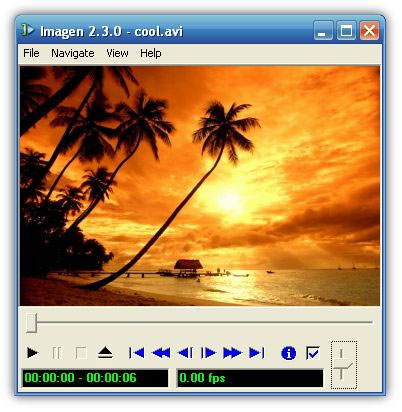This screenshot has height=412, width=402.
Task: Open the Navigate menu
Action: (73, 53)
